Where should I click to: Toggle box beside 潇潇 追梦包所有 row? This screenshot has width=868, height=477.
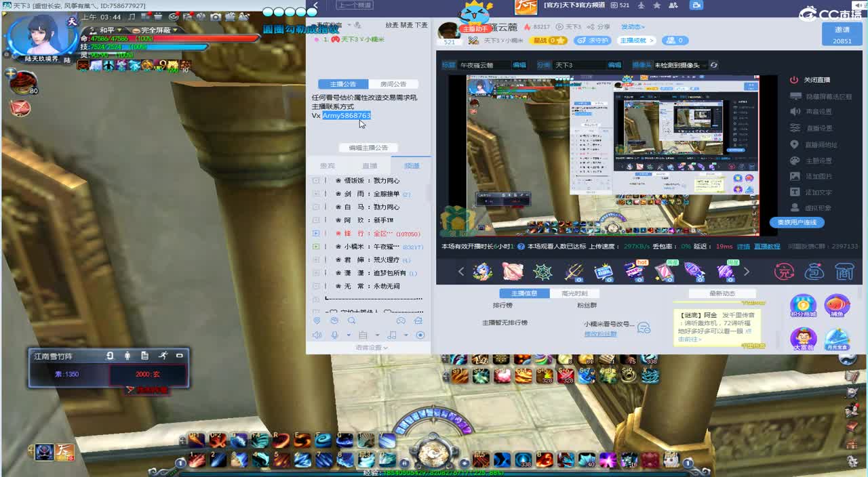coord(316,273)
